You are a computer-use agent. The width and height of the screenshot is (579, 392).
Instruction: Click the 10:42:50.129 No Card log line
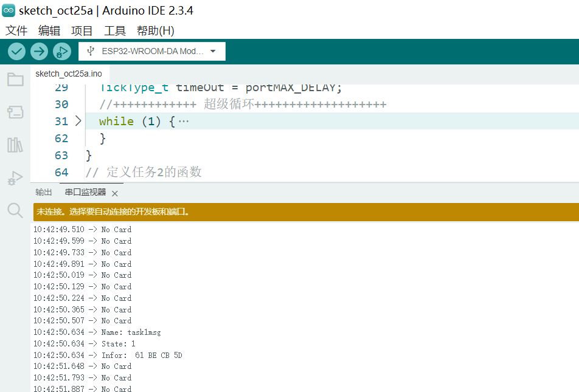pyautogui.click(x=82, y=286)
